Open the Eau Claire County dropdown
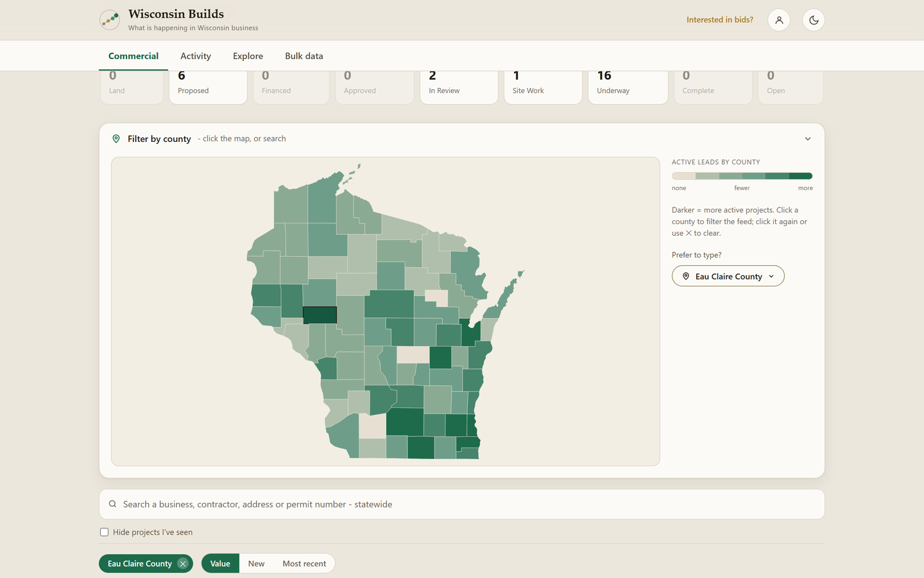 (728, 276)
